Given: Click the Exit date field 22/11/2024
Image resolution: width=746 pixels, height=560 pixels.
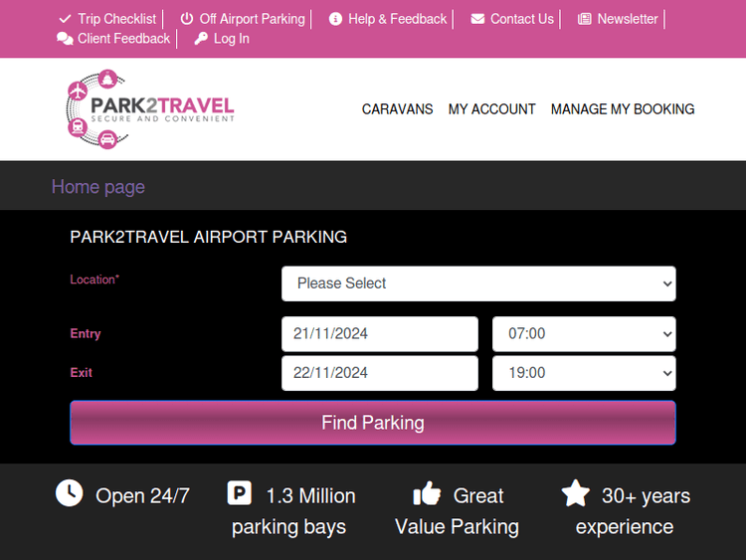Looking at the screenshot, I should [x=380, y=373].
